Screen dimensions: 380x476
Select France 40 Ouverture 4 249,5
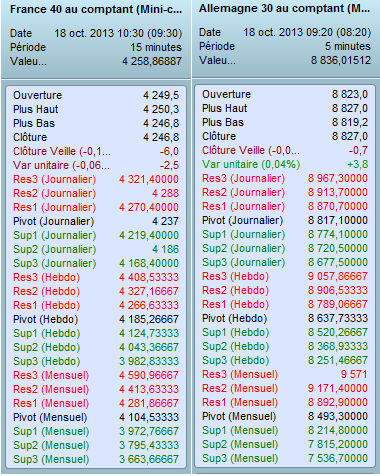[96, 95]
